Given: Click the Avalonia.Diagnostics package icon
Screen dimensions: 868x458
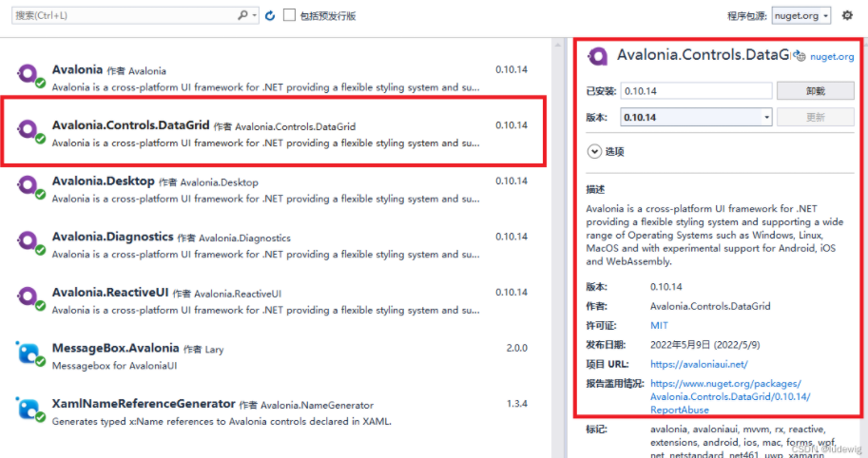Looking at the screenshot, I should coord(29,243).
